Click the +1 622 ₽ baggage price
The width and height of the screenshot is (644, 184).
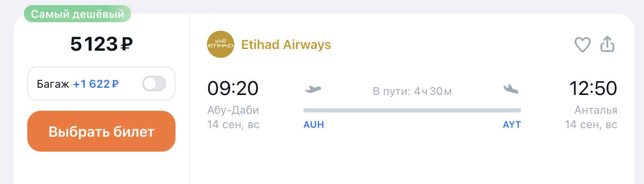[x=95, y=84]
